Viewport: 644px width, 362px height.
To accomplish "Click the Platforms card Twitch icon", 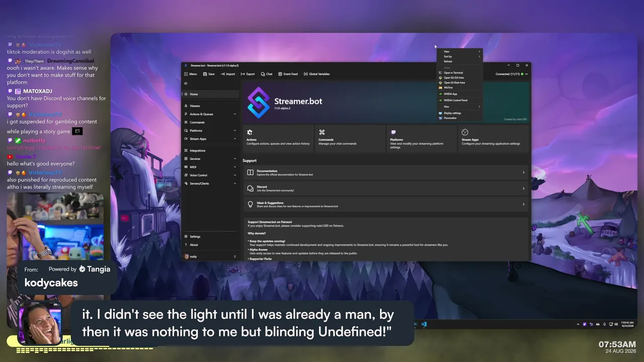I will tap(393, 132).
